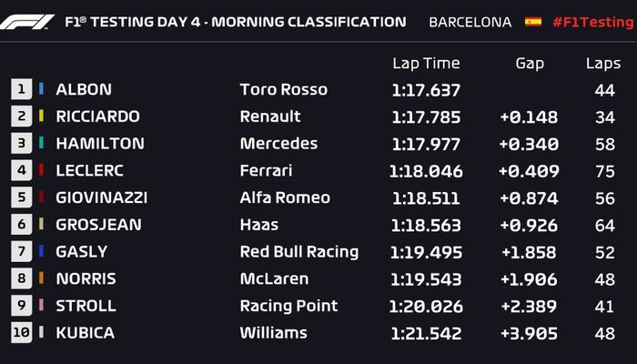The width and height of the screenshot is (637, 364).
Task: Click the Red Bull Racing team name
Action: (298, 252)
